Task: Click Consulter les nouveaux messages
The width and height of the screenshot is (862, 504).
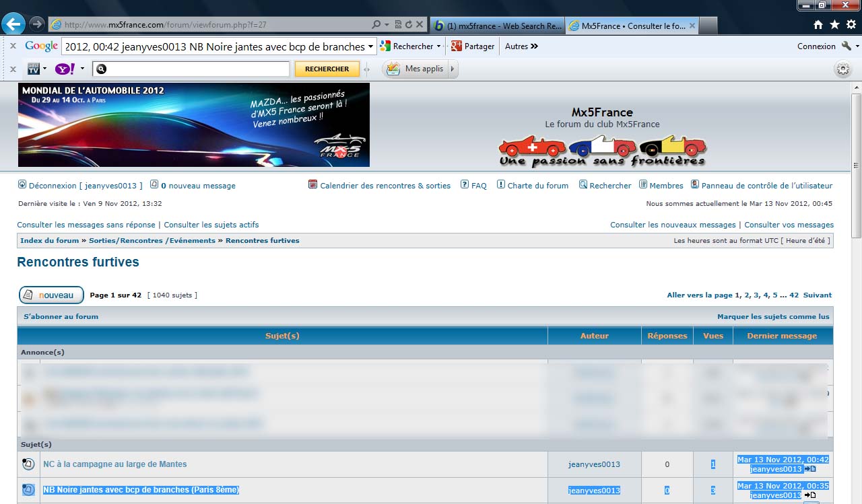Action: point(673,225)
